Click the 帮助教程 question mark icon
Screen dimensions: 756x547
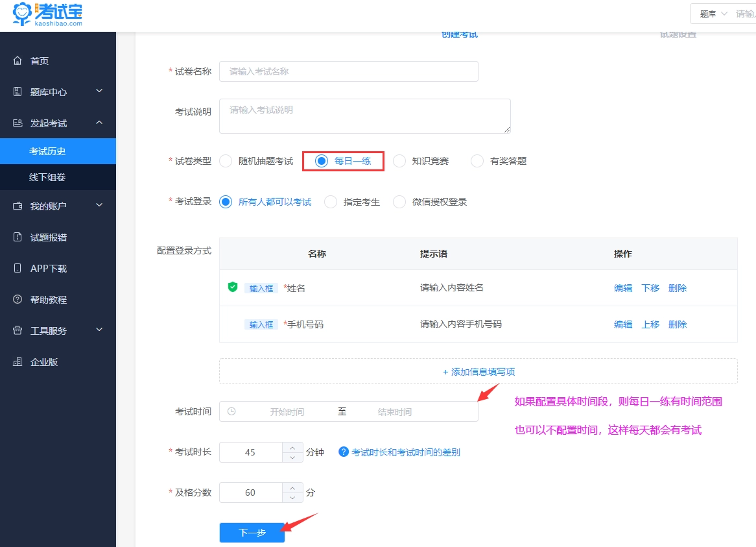18,299
